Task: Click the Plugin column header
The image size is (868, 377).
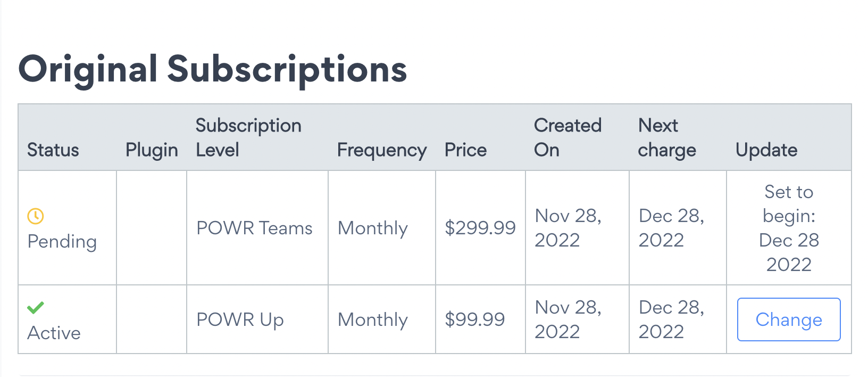Action: tap(152, 150)
